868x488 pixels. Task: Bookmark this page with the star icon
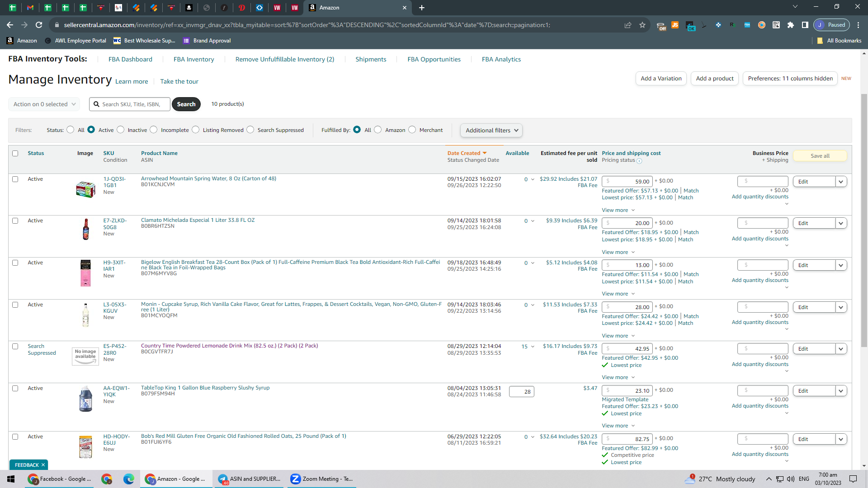642,25
